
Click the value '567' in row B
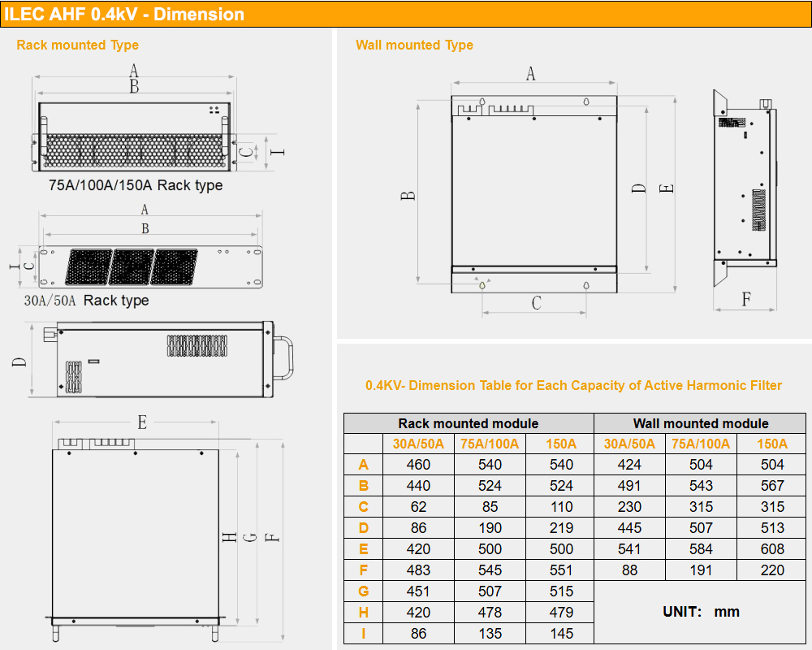coord(772,486)
